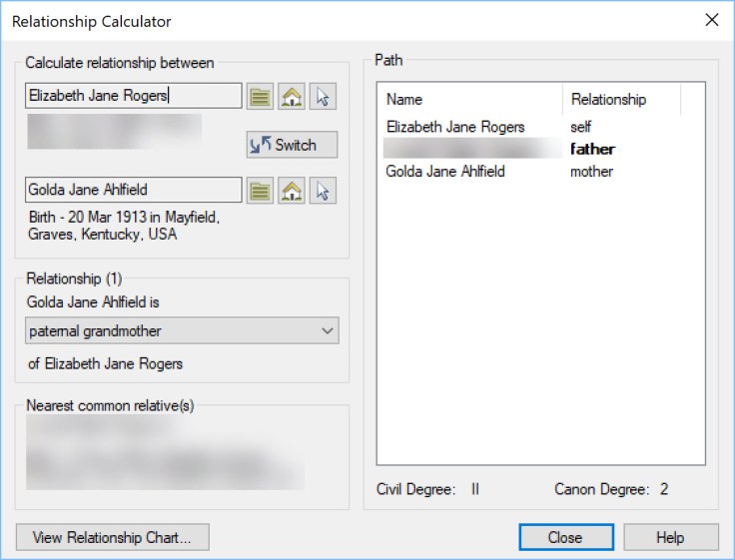Select Golda Jane Ahlfield row in Path list

pos(445,172)
